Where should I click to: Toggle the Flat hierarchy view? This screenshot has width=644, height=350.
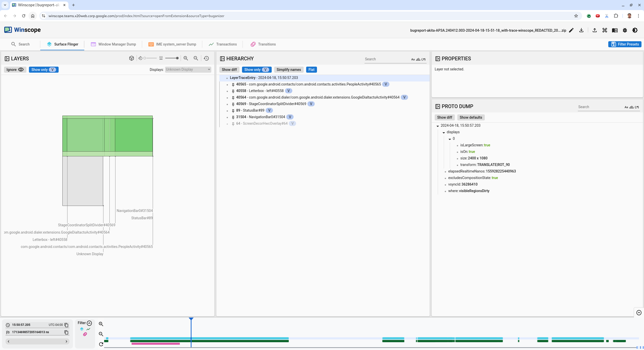311,70
